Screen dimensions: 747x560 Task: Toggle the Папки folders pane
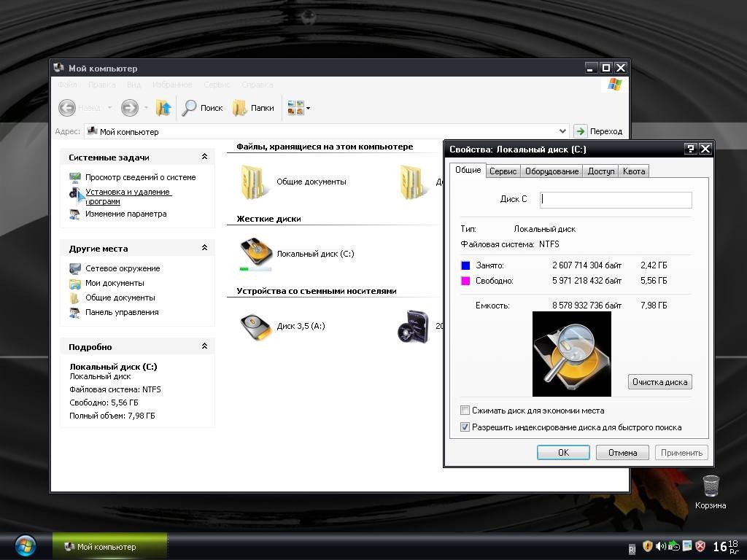(x=253, y=108)
